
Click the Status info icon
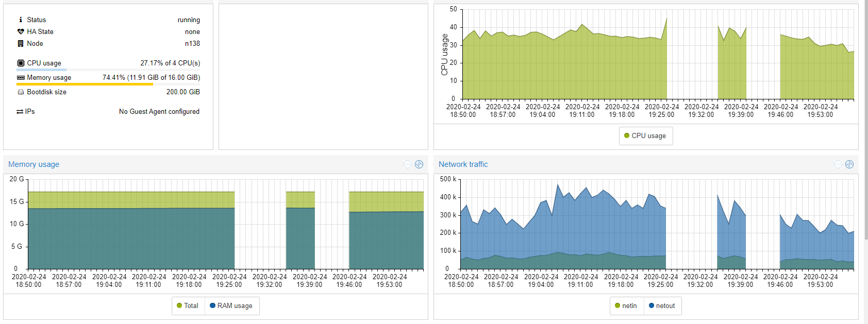point(21,20)
